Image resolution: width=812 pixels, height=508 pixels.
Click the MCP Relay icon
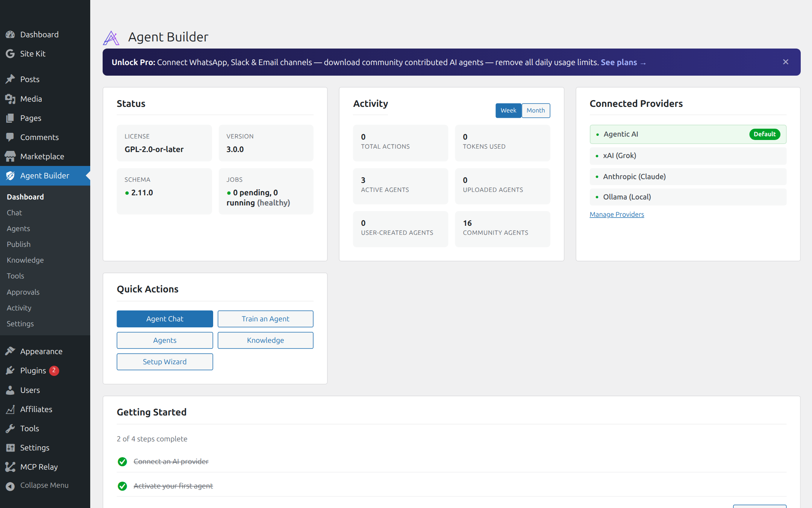10,467
